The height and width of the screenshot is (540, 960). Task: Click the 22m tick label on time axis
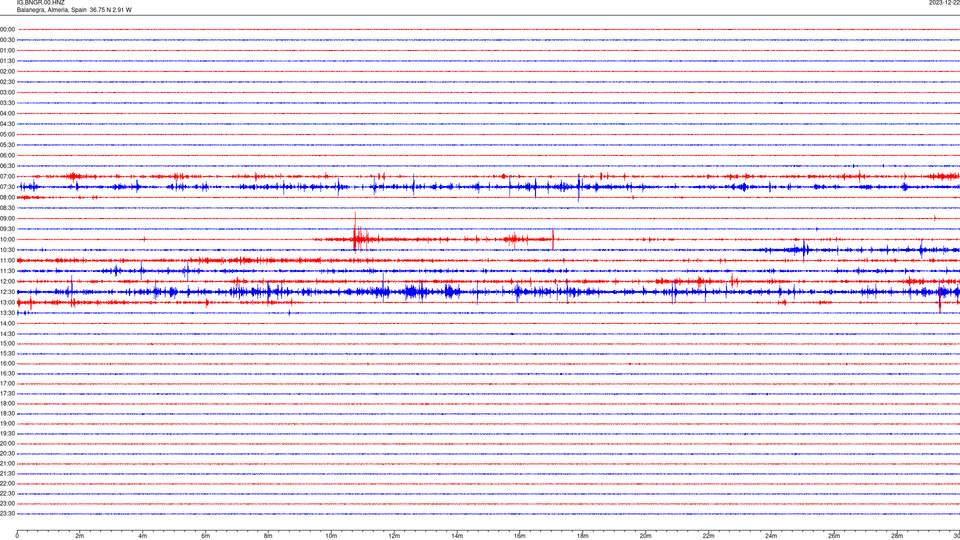coord(708,536)
